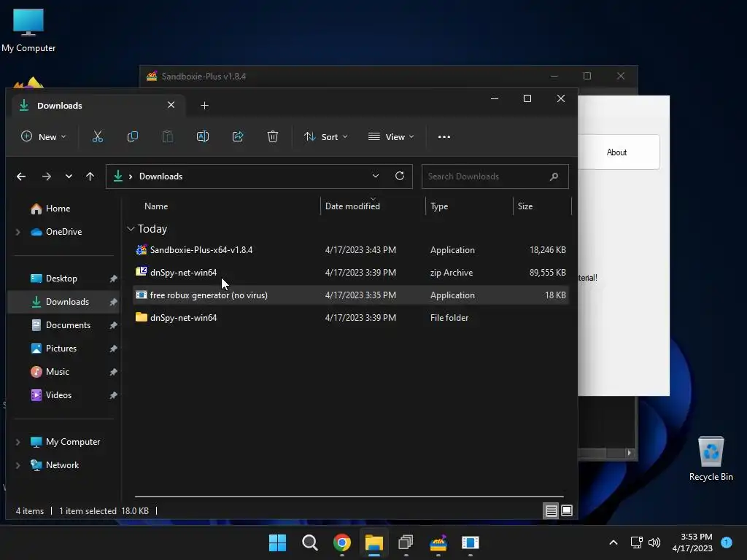Open the See more three-dots menu
Viewport: 747px width, 560px height.
click(444, 136)
